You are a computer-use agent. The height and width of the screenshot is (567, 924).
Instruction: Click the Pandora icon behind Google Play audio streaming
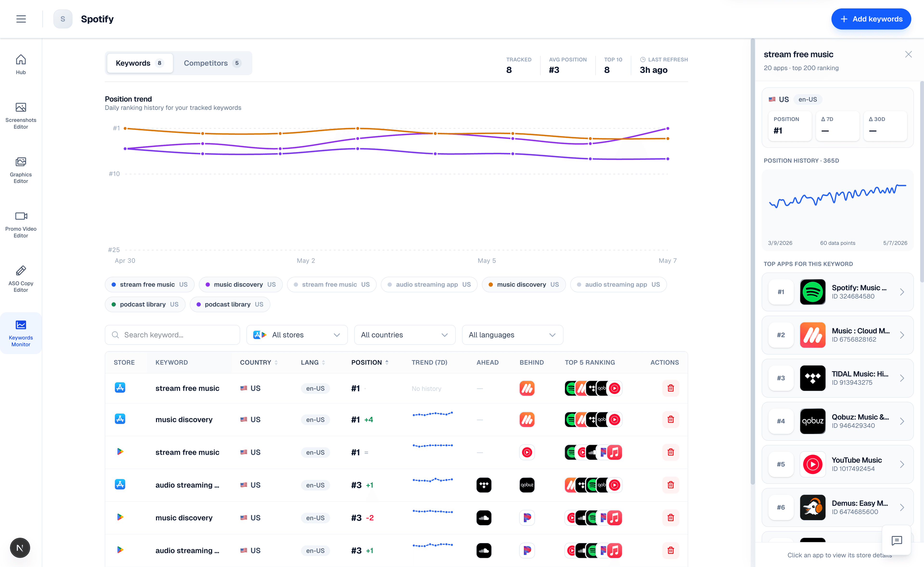527,550
